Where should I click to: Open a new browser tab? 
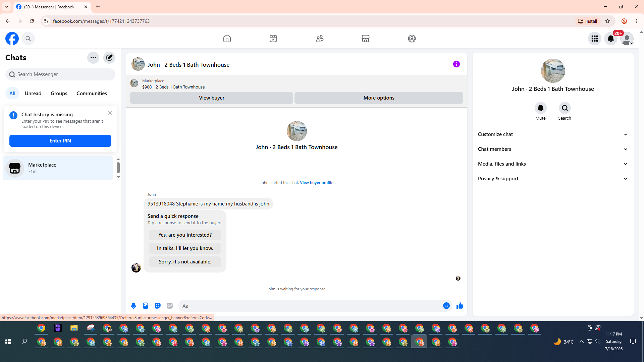(x=98, y=7)
